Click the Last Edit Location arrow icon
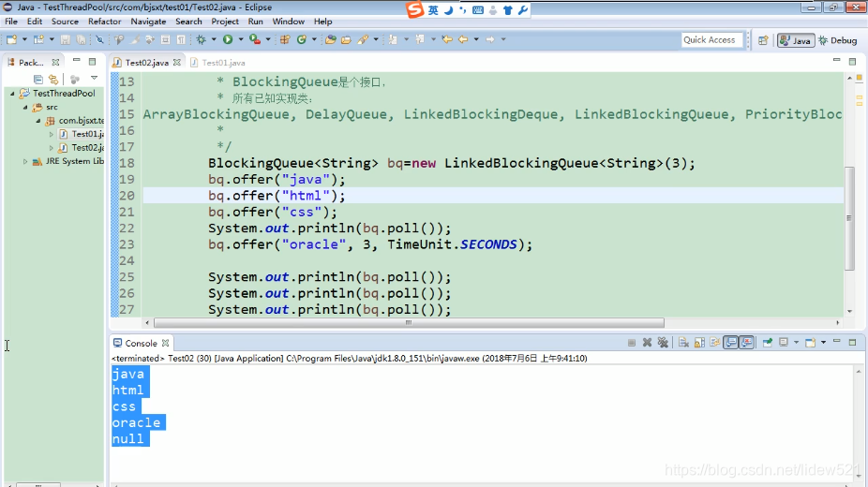 coord(447,39)
